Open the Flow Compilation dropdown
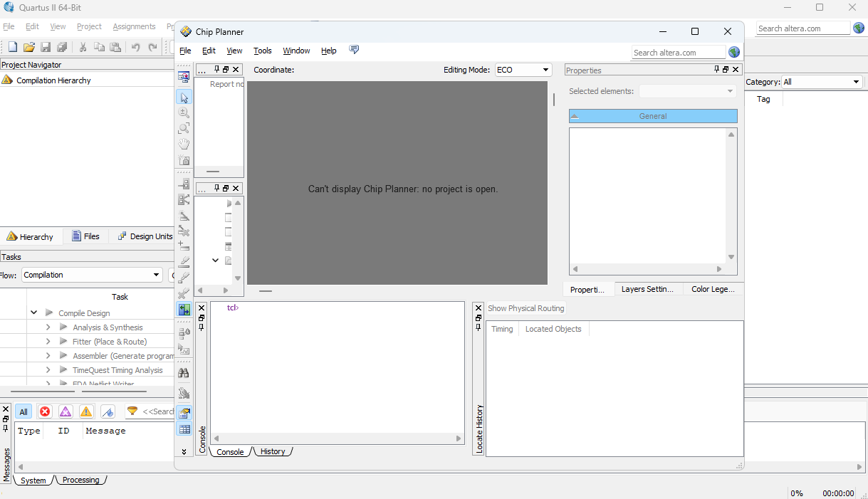Screen dimensions: 868x499 tap(92, 275)
